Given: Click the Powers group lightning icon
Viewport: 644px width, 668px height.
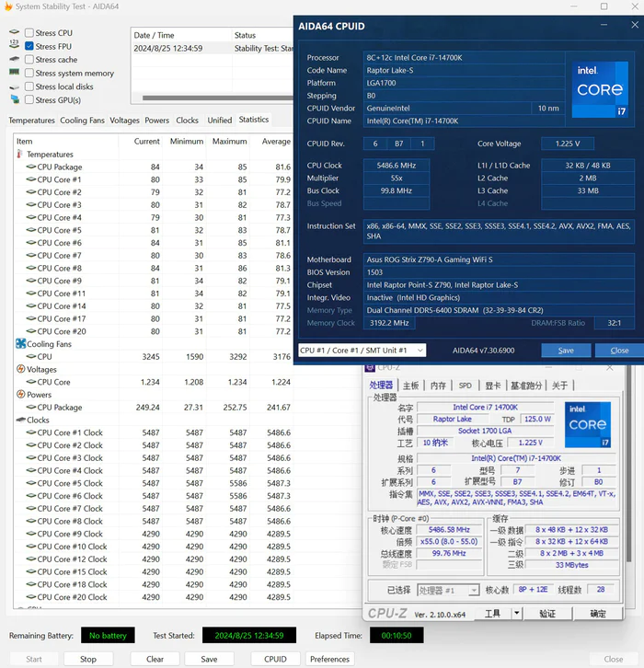Looking at the screenshot, I should [x=20, y=394].
